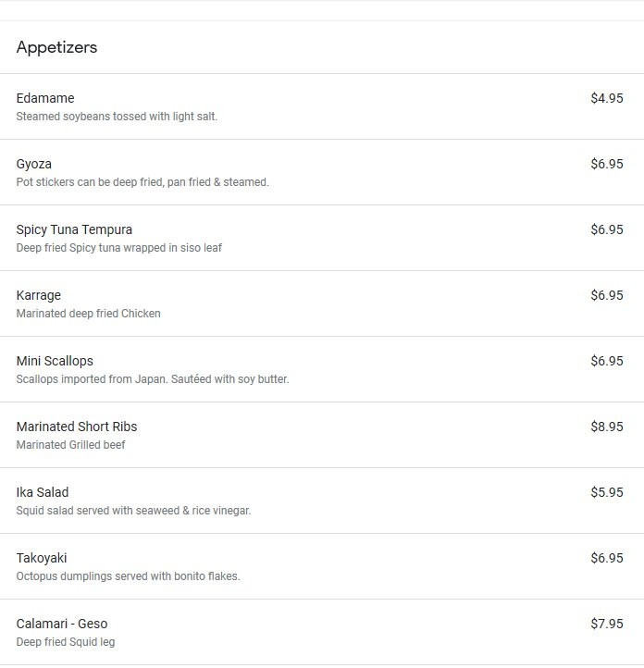Click the $4.95 Edamame price
The height and width of the screenshot is (668, 644).
coord(606,98)
